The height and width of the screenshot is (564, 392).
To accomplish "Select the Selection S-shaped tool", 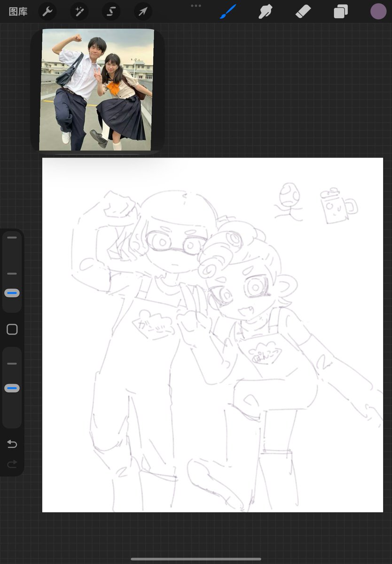I will click(111, 11).
